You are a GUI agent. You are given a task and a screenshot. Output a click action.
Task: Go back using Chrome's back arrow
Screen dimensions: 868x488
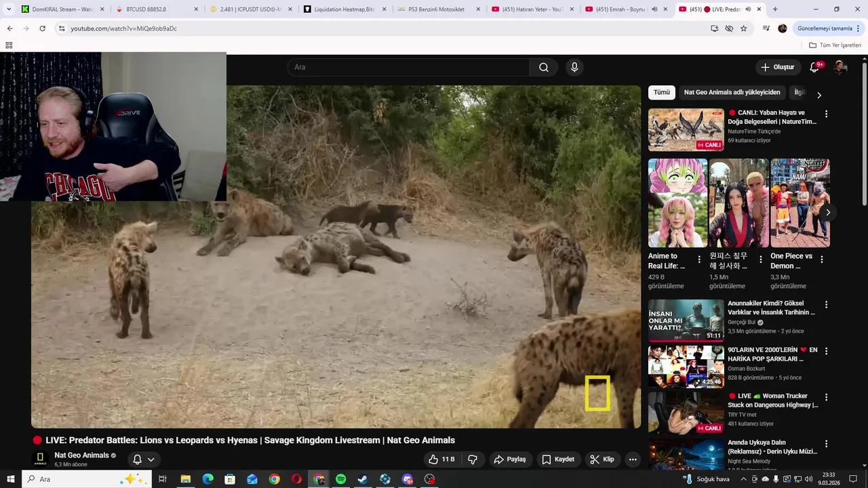[9, 28]
